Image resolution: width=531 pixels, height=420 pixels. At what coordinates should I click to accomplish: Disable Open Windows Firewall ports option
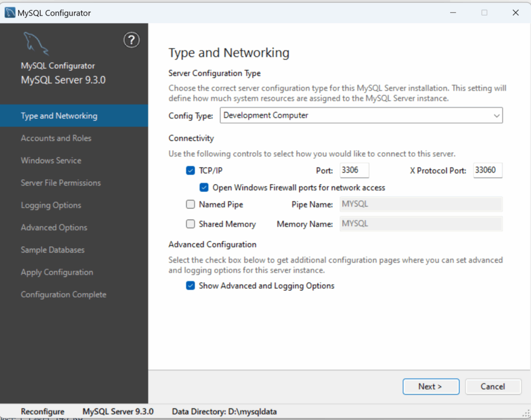(204, 187)
